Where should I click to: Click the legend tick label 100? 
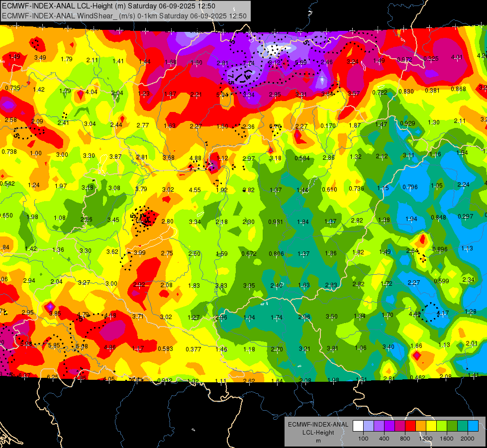pyautogui.click(x=364, y=439)
